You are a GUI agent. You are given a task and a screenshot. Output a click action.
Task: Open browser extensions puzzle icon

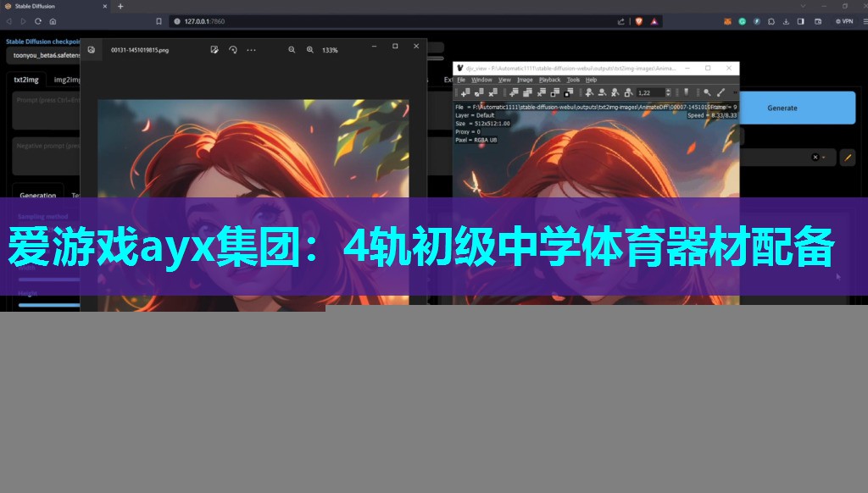tap(771, 21)
